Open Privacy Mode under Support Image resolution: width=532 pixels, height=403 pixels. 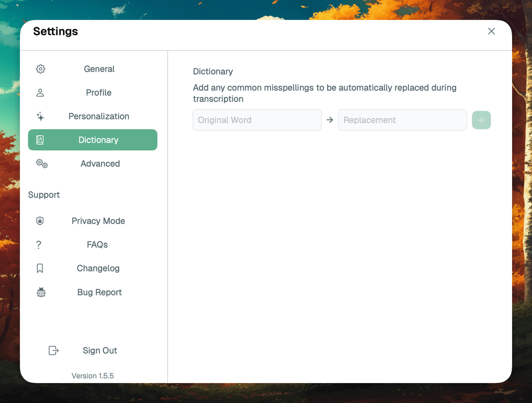[x=93, y=221]
